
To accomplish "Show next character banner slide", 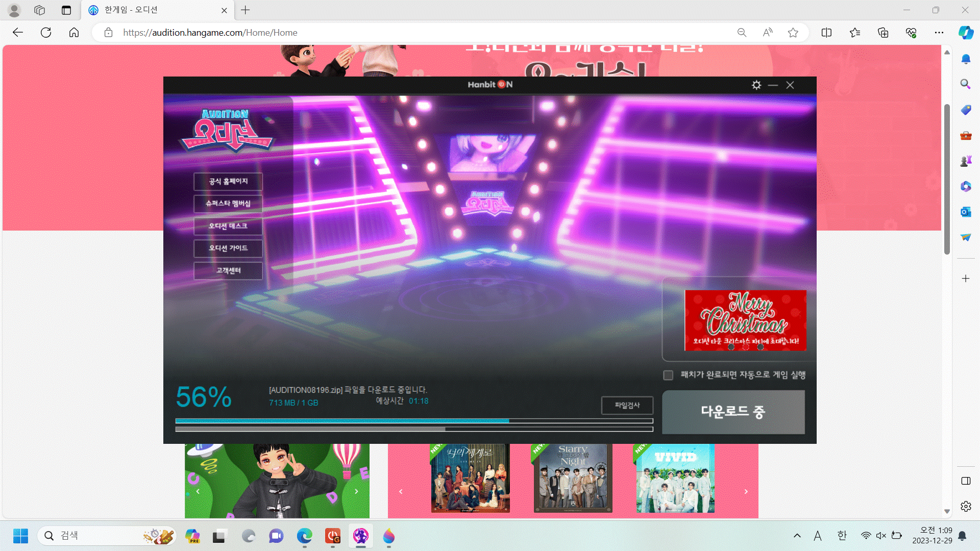I will tap(356, 492).
